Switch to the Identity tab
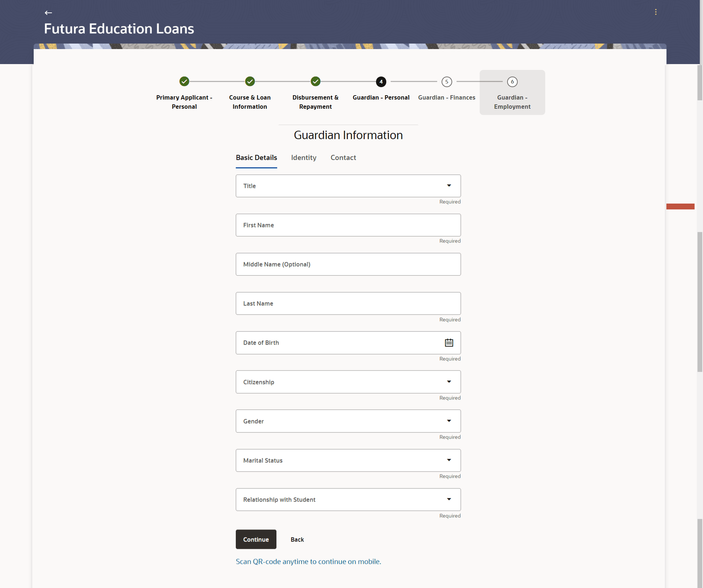703x588 pixels. [x=304, y=158]
